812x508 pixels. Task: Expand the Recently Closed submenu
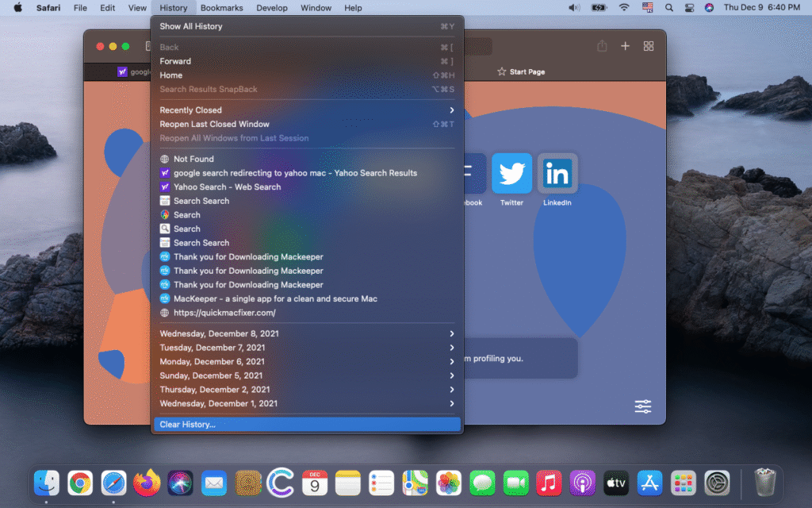click(306, 110)
